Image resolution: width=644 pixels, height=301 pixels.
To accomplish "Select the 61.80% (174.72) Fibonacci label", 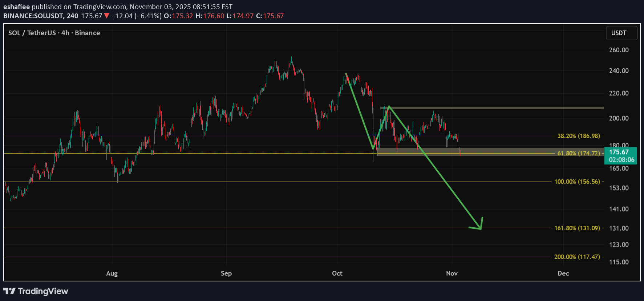I will [578, 153].
